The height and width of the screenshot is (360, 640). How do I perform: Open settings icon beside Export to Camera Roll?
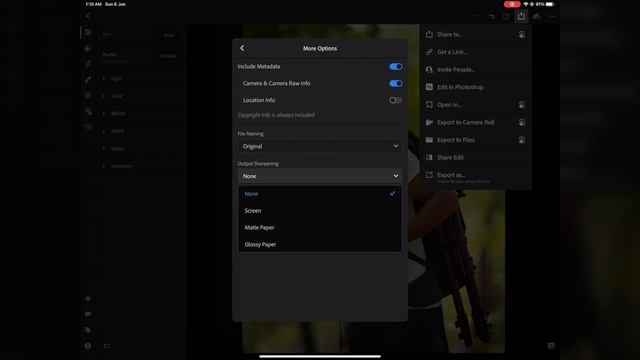[522, 122]
